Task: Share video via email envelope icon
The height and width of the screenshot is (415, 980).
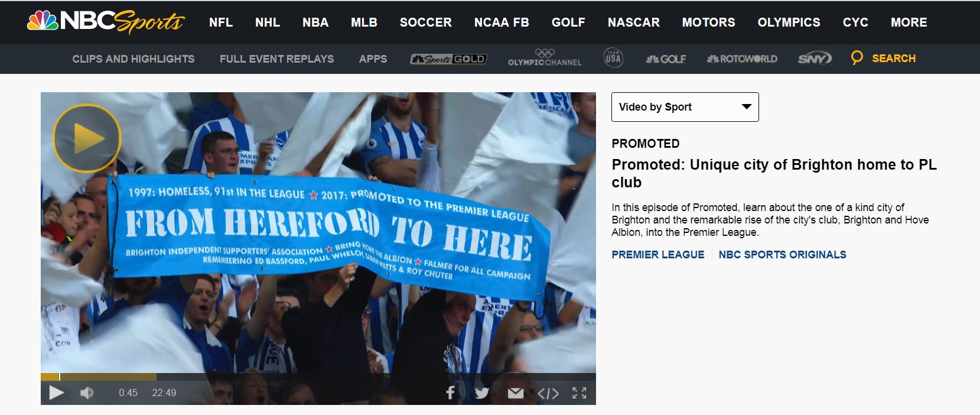Action: tap(516, 393)
